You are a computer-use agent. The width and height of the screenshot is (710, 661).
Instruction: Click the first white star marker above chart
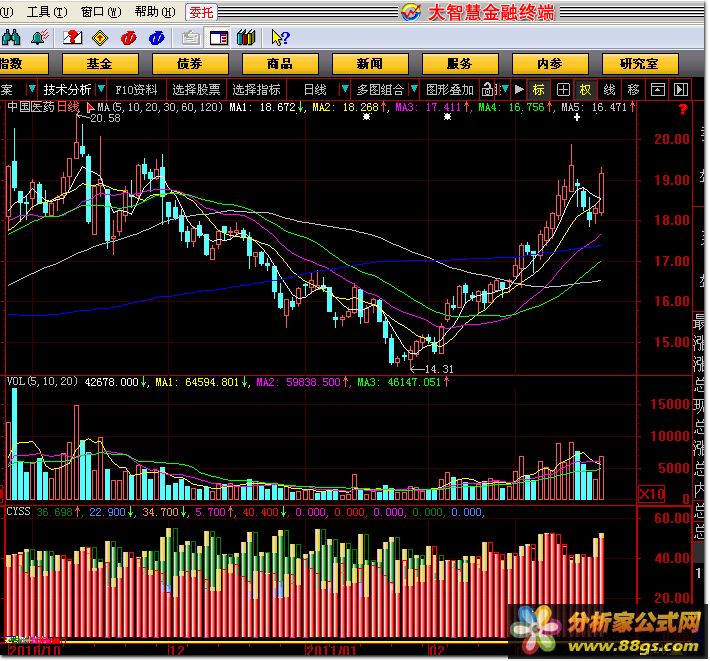click(366, 117)
